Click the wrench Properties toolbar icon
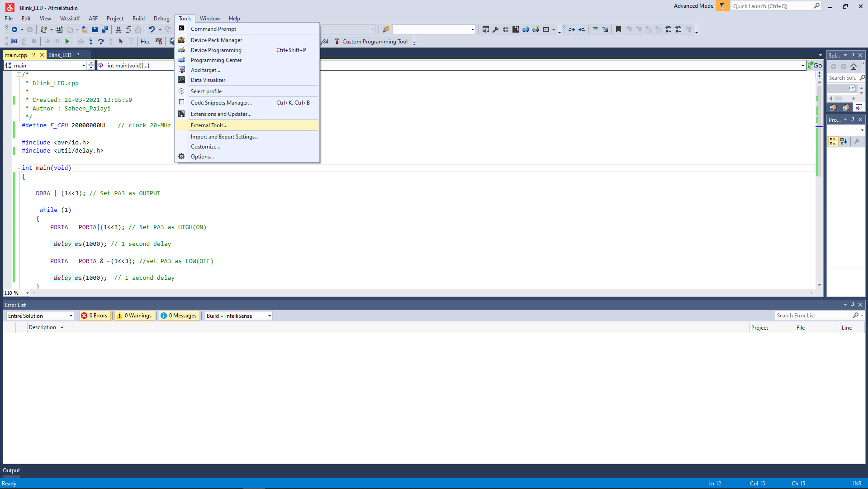Image resolution: width=868 pixels, height=489 pixels. point(496,29)
